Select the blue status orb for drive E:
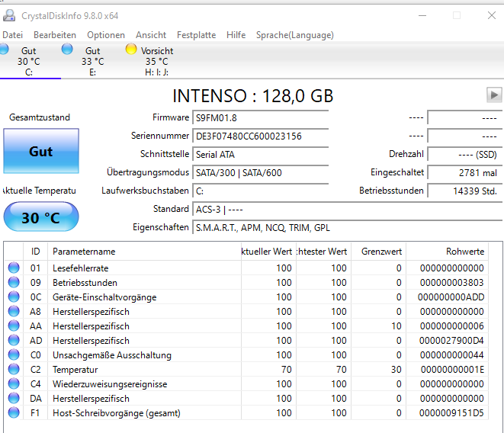Screen dimensions: 504x433 67,50
